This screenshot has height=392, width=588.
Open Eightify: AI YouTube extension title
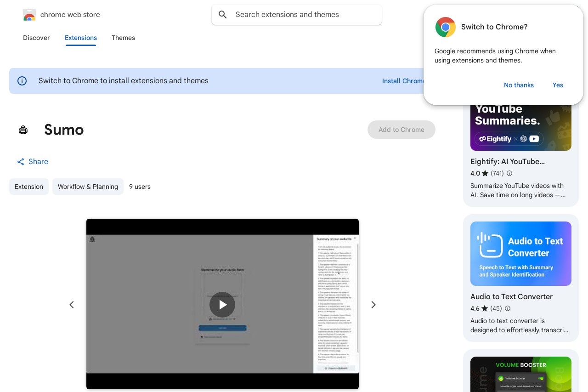508,161
